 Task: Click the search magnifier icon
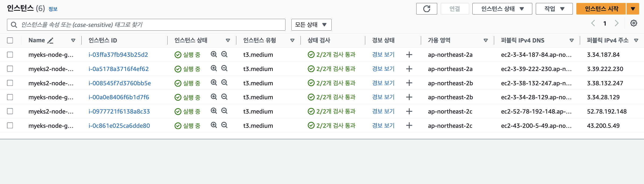click(14, 25)
